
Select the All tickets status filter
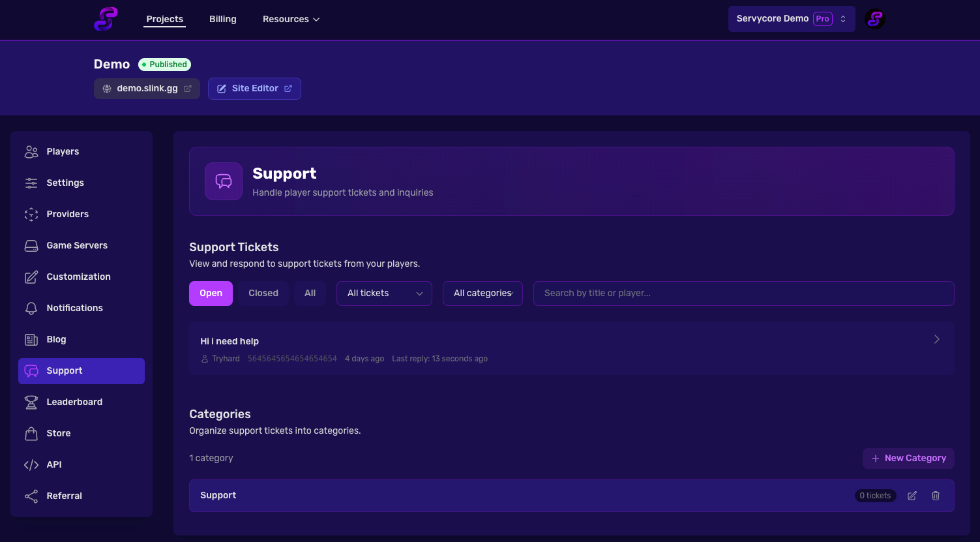(x=310, y=294)
